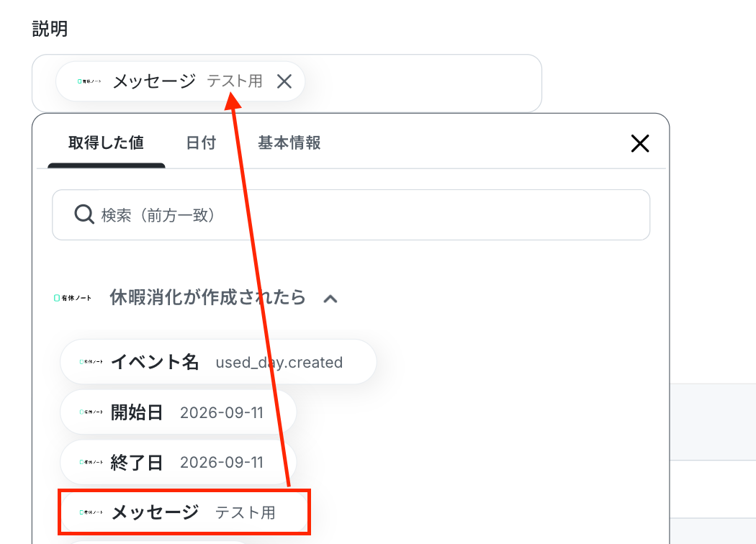Viewport: 756px width, 544px height.
Task: Collapse the 休暇消化が作成されたら section chevron
Action: click(330, 299)
